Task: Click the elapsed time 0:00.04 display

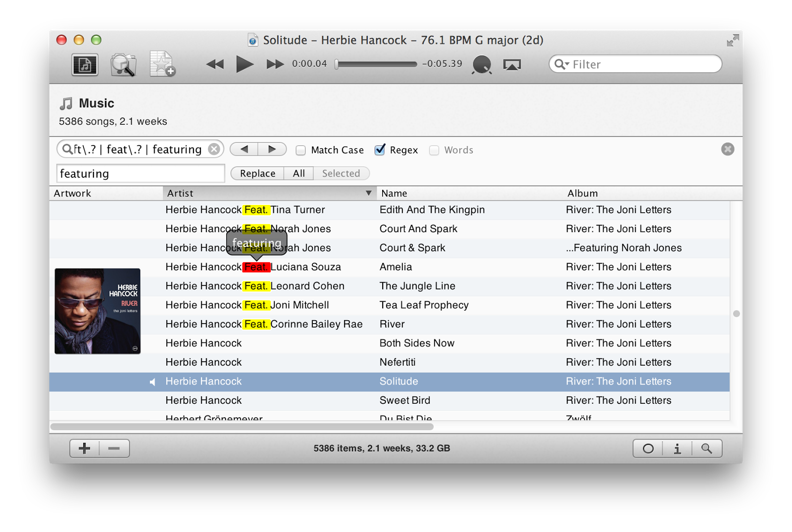Action: (x=310, y=64)
